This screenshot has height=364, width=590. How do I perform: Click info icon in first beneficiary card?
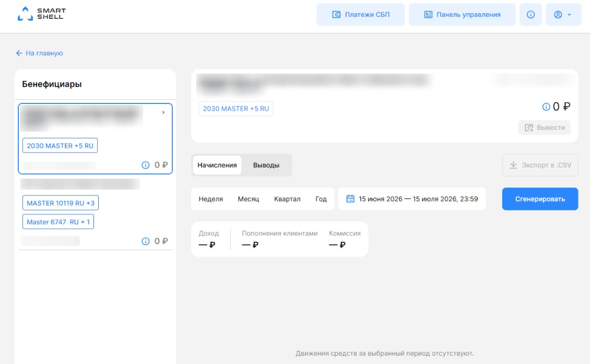146,165
